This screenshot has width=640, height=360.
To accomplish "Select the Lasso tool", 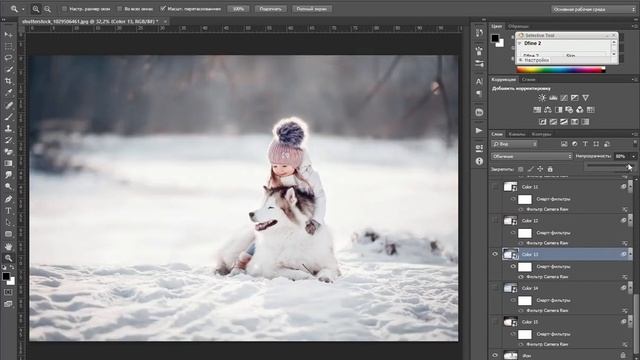I will (8, 58).
